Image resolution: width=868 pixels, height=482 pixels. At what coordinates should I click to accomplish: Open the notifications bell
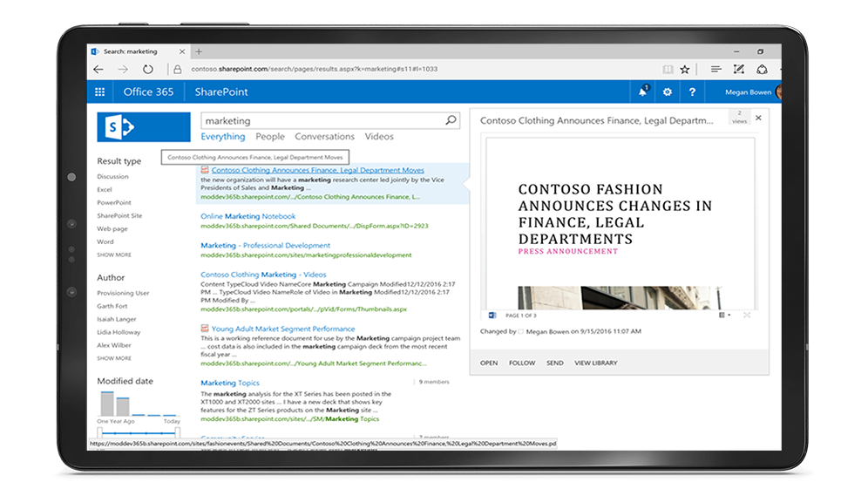[642, 92]
